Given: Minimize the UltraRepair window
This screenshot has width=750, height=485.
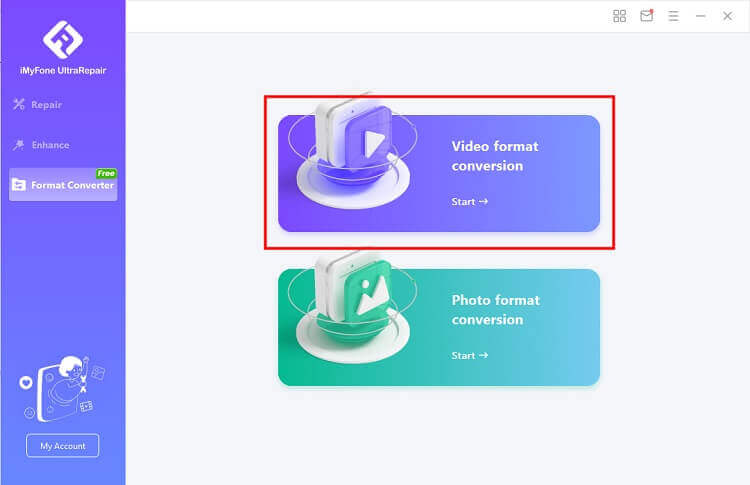Looking at the screenshot, I should (700, 16).
